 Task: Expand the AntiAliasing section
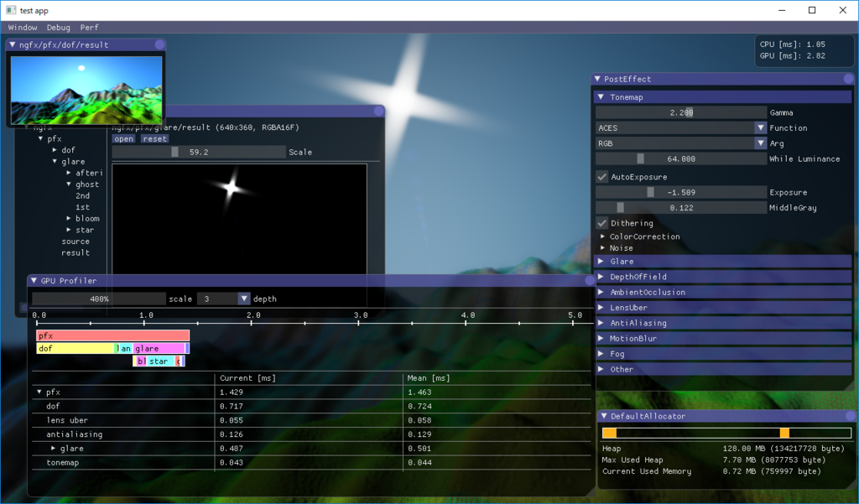[x=722, y=323]
